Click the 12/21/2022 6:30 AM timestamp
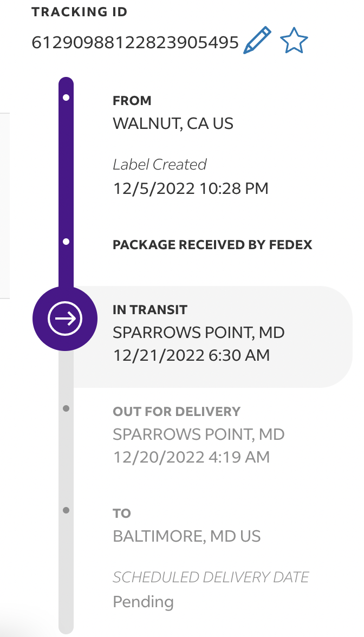This screenshot has width=364, height=637. pyautogui.click(x=191, y=355)
